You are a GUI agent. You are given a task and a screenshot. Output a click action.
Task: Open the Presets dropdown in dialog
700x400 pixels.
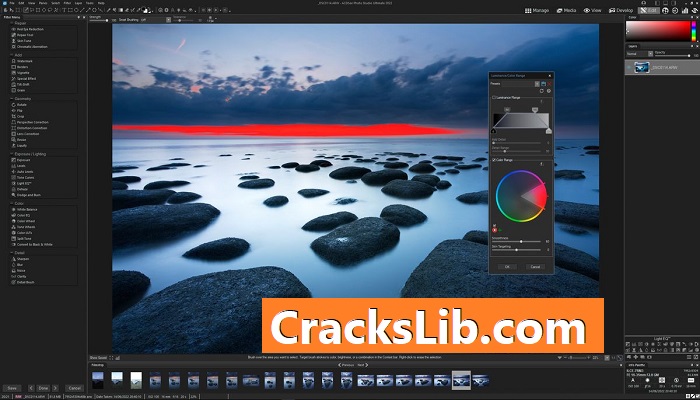[537, 83]
